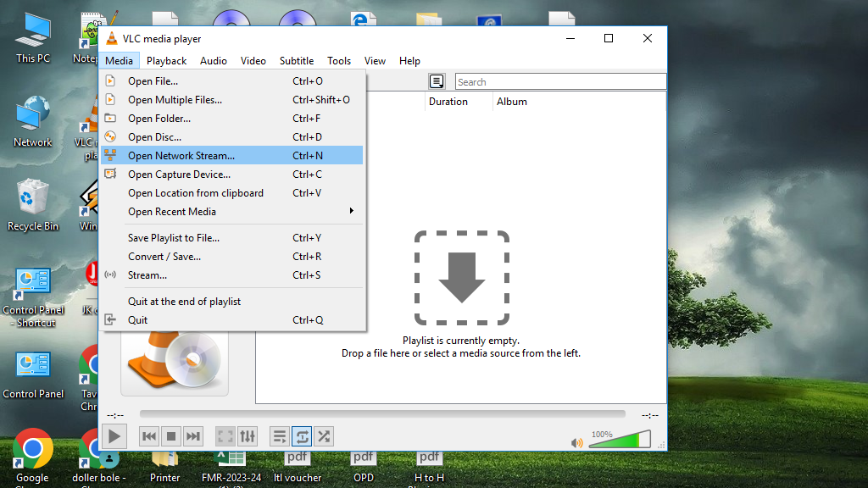The height and width of the screenshot is (488, 868).
Task: Toggle fullscreen video mode
Action: point(225,436)
